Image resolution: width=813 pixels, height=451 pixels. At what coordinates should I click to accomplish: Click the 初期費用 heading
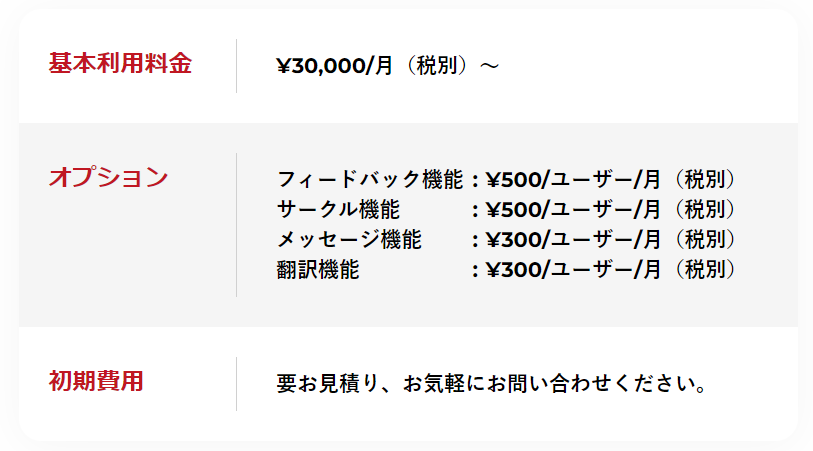tap(96, 381)
